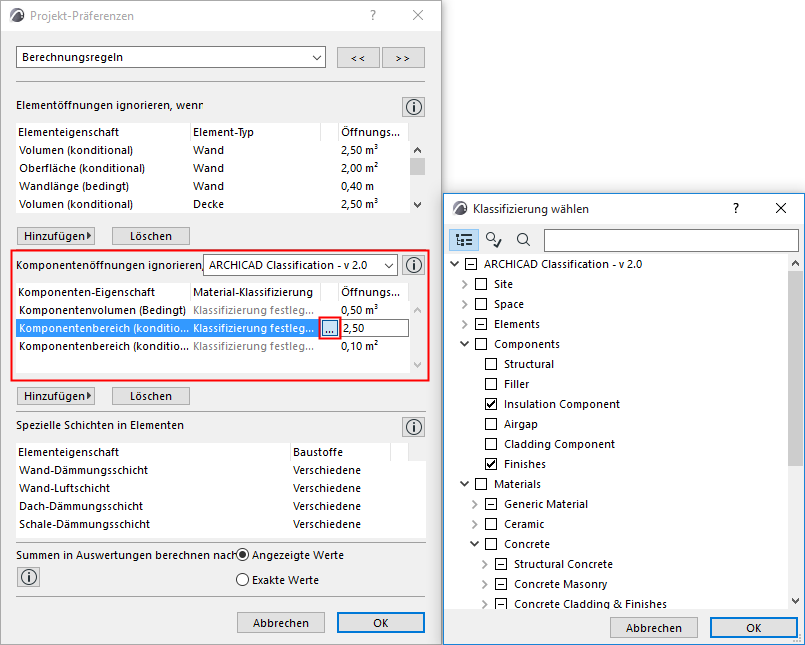The width and height of the screenshot is (805, 645).
Task: Click Abbrechen in Klassifizierung wählen
Action: [654, 628]
